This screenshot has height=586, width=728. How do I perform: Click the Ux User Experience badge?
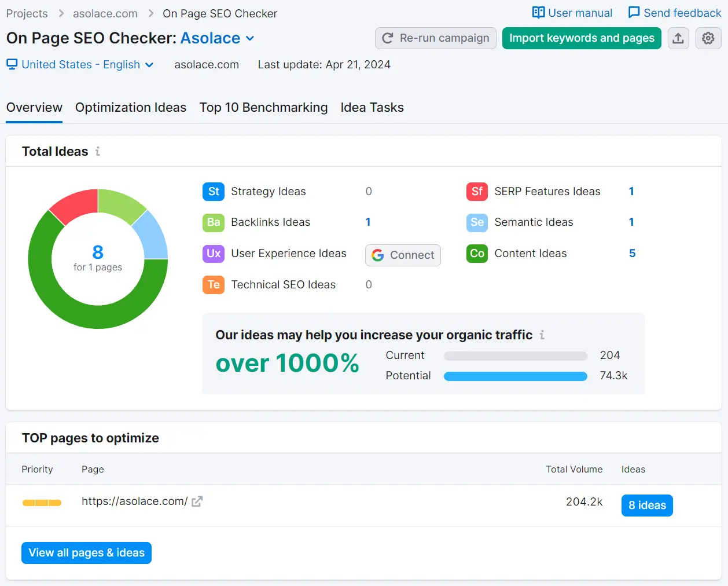coord(214,254)
